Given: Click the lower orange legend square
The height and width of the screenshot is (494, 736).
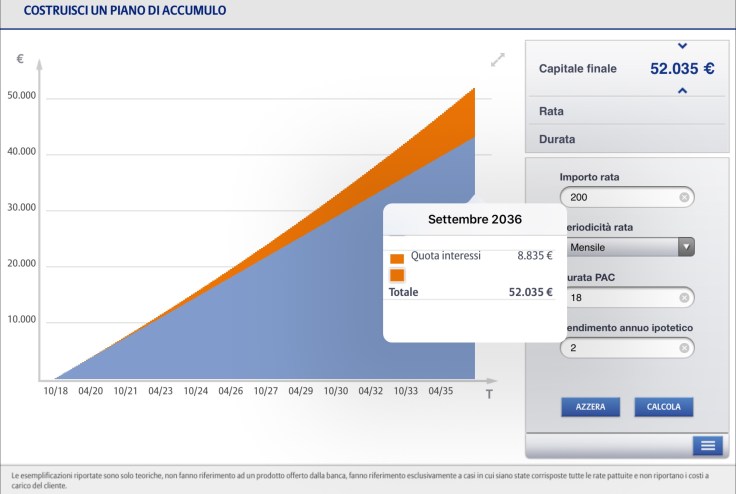Looking at the screenshot, I should click(x=397, y=275).
